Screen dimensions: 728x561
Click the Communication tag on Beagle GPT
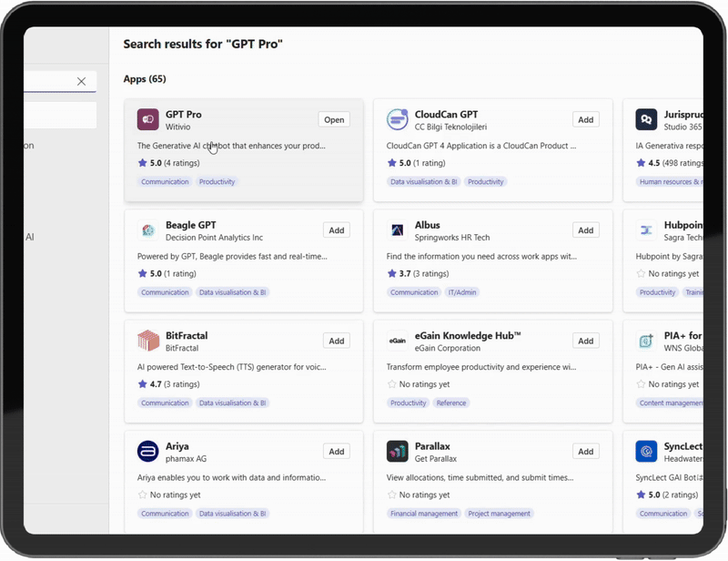pos(165,292)
